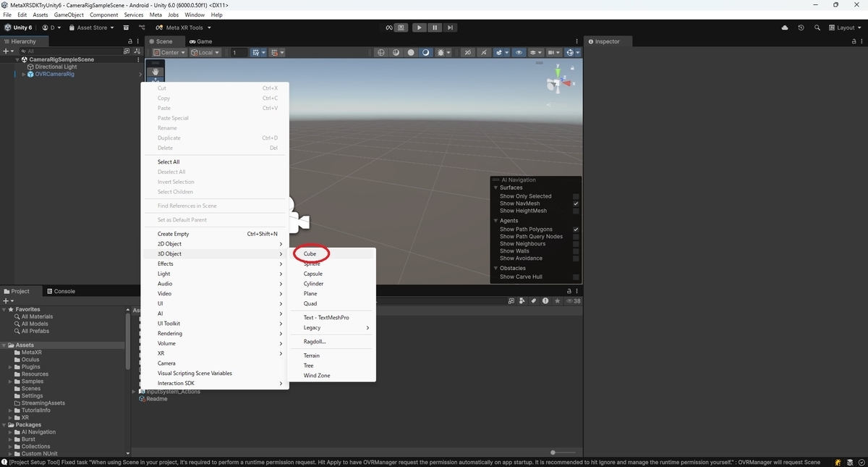The height and width of the screenshot is (467, 868).
Task: Enable Show Carve Hull checkbox
Action: point(576,277)
